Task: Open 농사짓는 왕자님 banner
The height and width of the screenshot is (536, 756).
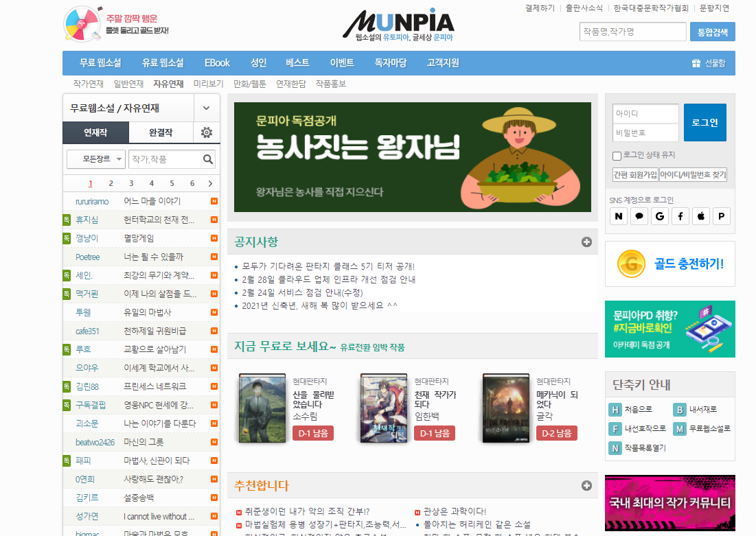Action: (412, 157)
